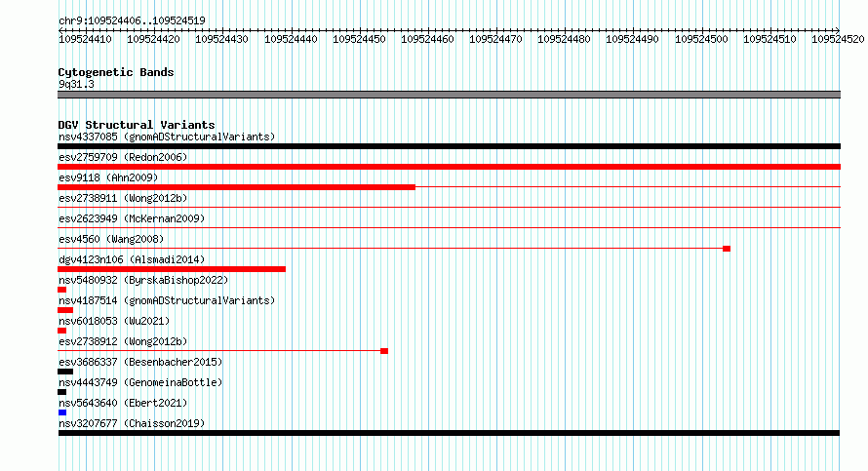This screenshot has height=471, width=868.
Task: Click ruler position 109524430
Action: 222,40
